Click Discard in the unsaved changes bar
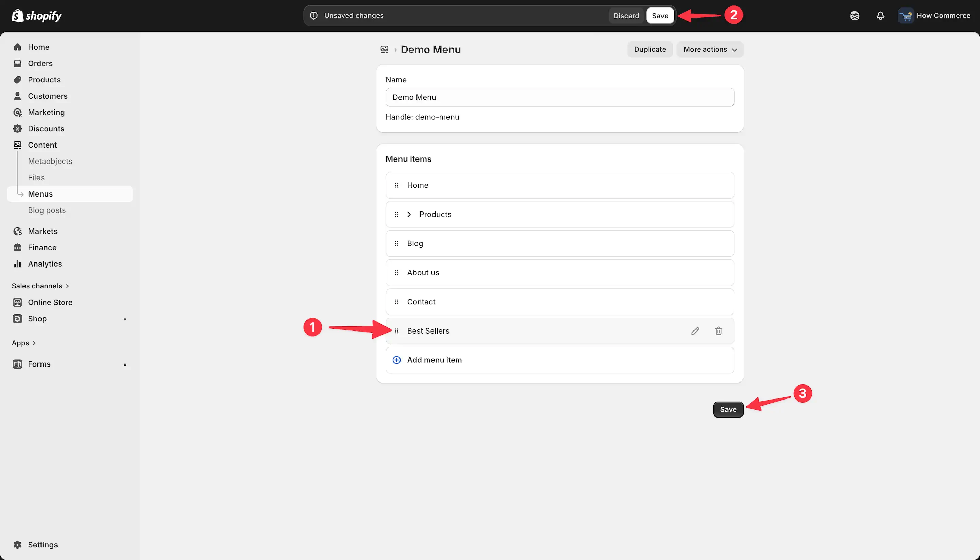Image resolution: width=980 pixels, height=560 pixels. pos(626,16)
